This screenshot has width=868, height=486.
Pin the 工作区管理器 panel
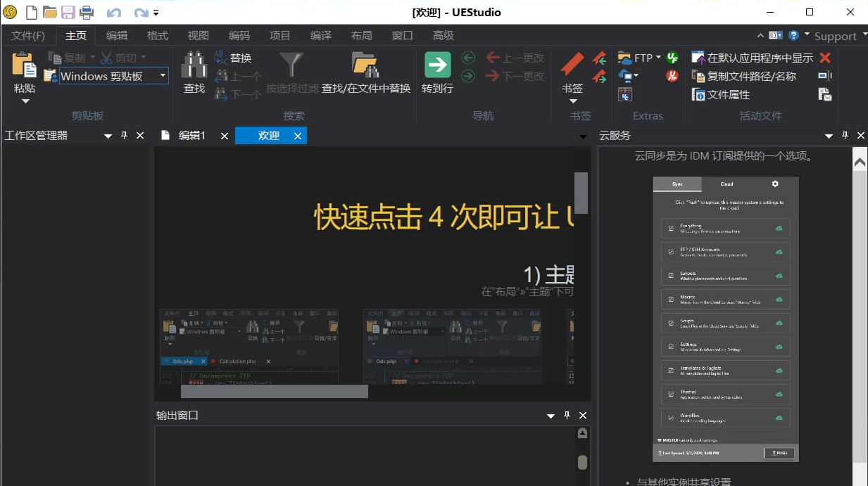[125, 135]
